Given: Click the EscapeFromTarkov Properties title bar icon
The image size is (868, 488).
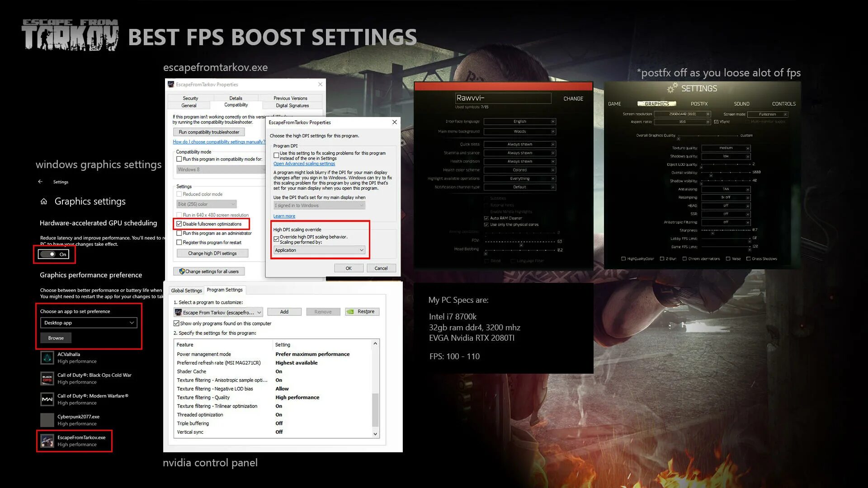Looking at the screenshot, I should coord(171,84).
